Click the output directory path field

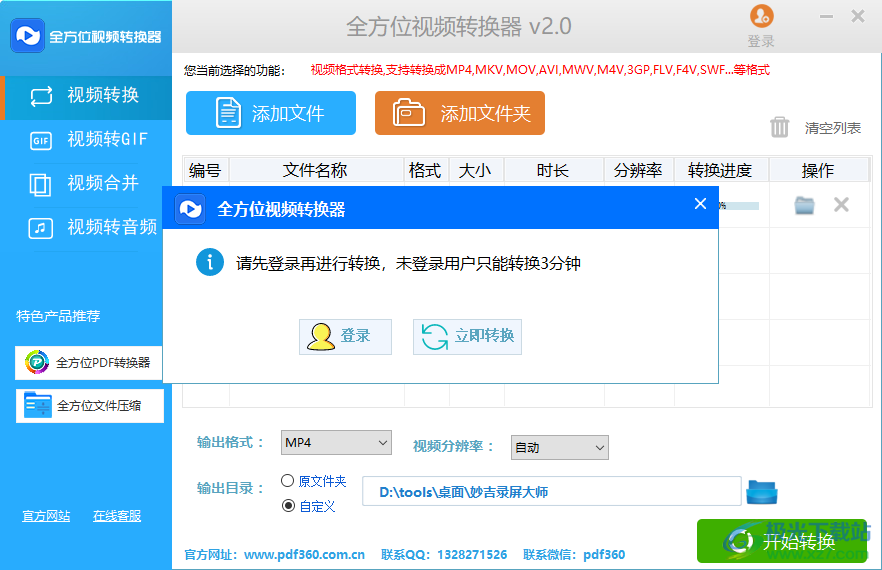click(552, 491)
